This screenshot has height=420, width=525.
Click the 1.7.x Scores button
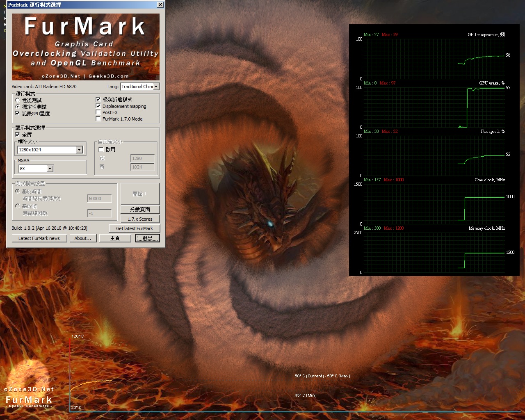click(x=140, y=219)
